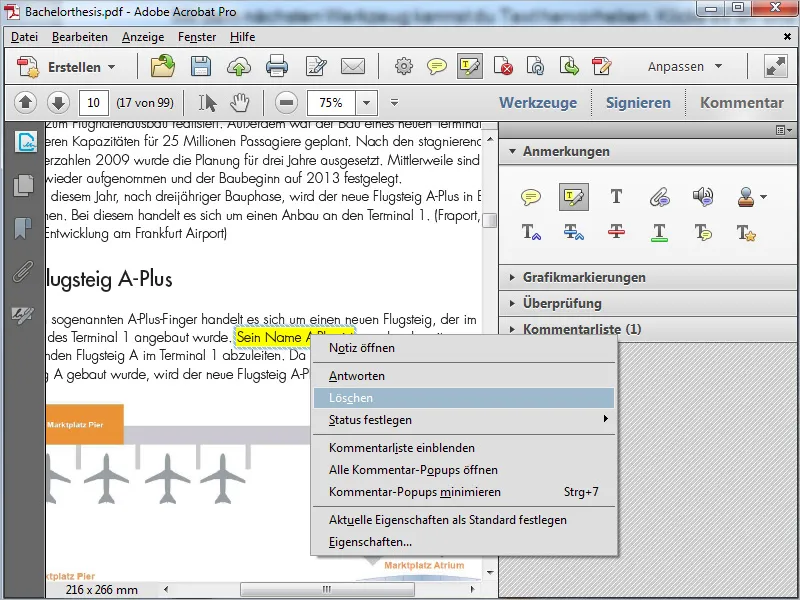The width and height of the screenshot is (800, 600).
Task: Switch to the Werkzeuge pane
Action: click(x=541, y=102)
